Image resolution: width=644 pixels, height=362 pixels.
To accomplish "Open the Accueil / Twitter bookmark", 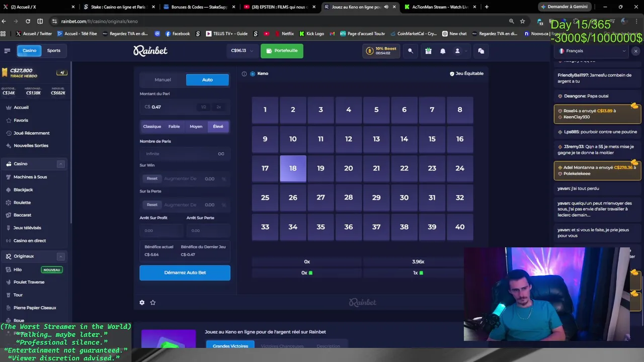I will pos(34,34).
